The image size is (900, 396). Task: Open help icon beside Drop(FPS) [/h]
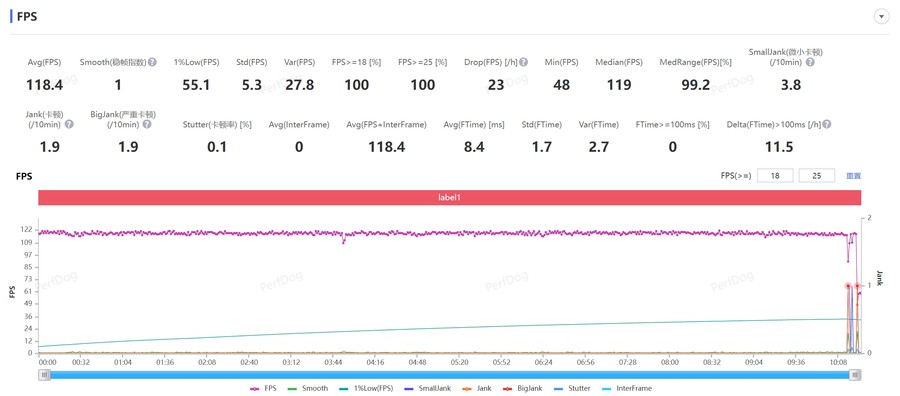point(524,62)
